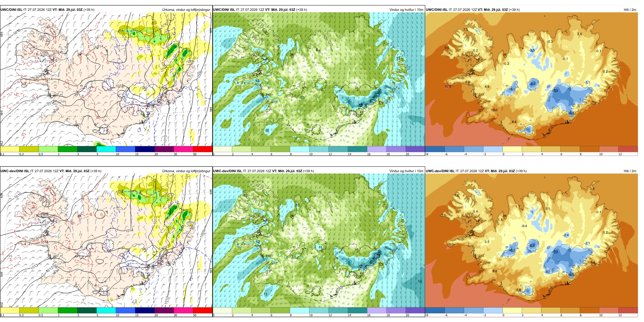This screenshot has height=322, width=644.
Task: Select the teal 14 swatch in UWC-dev wind legend
Action: 357,310
